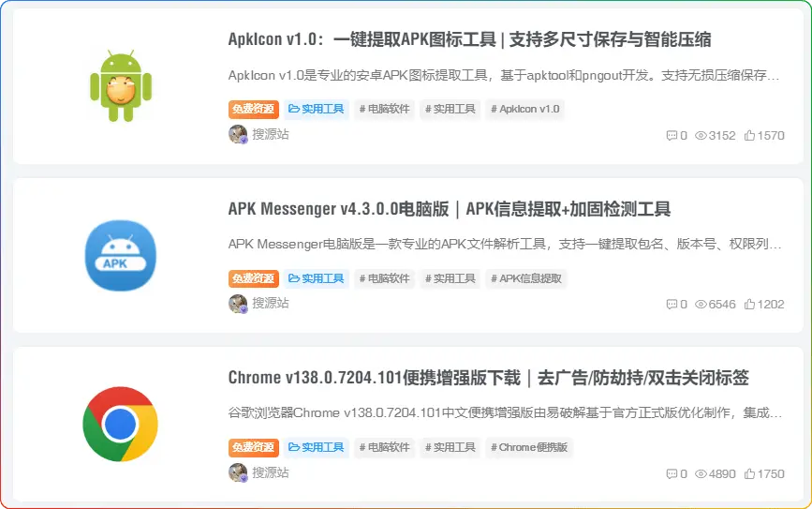This screenshot has height=509, width=812.
Task: Open the ApkIcon v1.0 article title
Action: 470,39
